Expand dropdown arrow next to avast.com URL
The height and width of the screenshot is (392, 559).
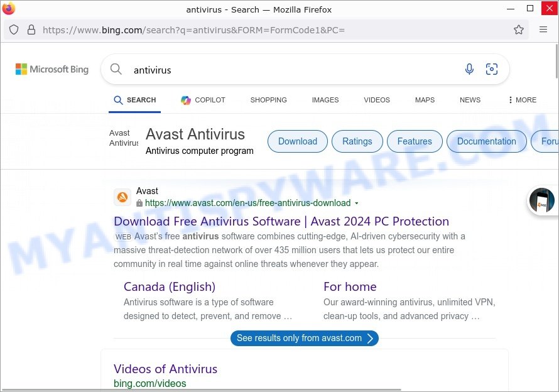(357, 204)
